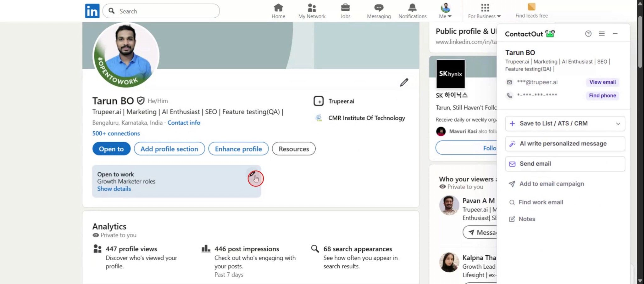Open the Jobs page via briefcase icon
This screenshot has height=284, width=644.
tap(345, 8)
